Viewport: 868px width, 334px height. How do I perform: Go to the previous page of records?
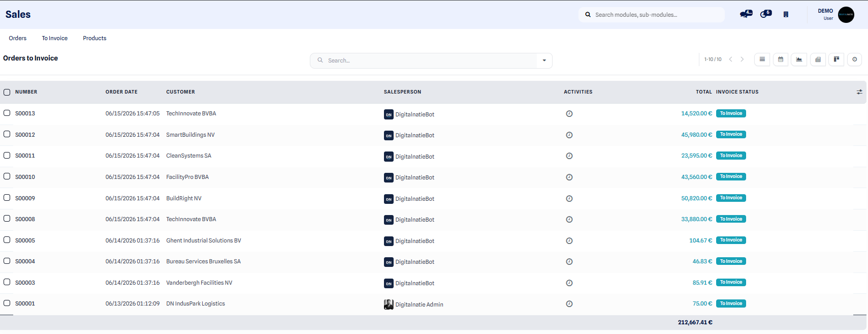tap(731, 59)
